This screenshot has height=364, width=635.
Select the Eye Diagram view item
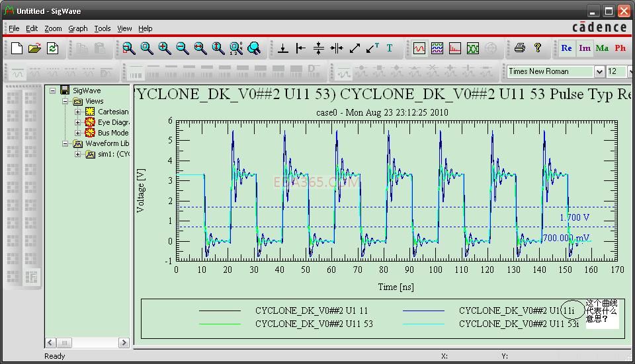pyautogui.click(x=112, y=122)
